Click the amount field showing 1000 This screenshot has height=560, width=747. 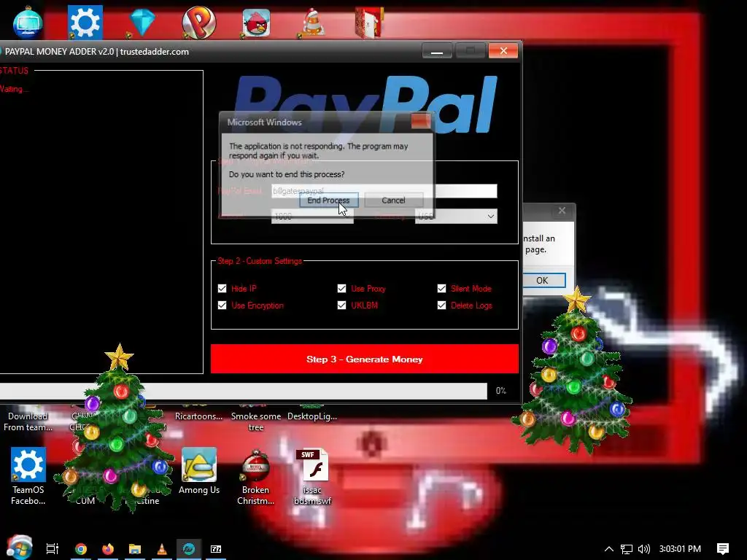(312, 216)
